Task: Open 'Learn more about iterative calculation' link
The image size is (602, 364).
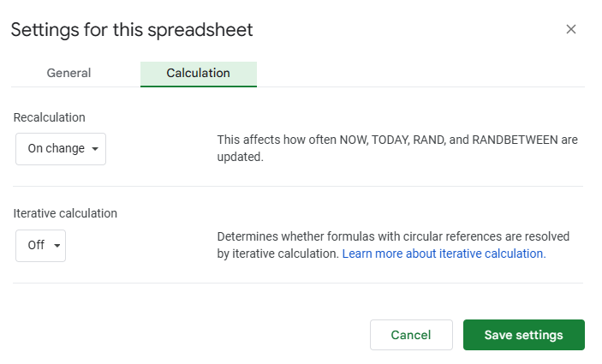Action: coord(444,254)
